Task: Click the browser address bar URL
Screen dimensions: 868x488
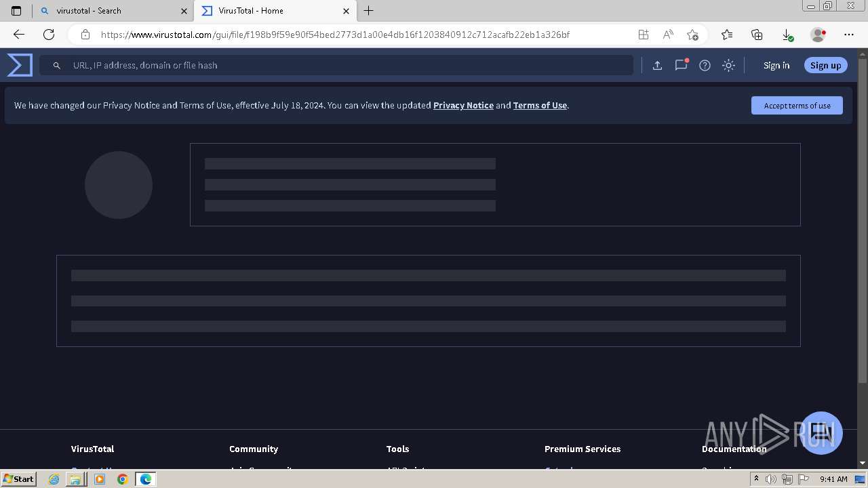Action: coord(335,35)
